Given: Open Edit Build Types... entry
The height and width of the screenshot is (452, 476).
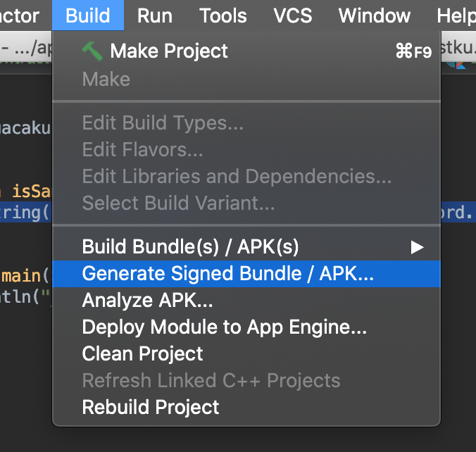Looking at the screenshot, I should click(x=163, y=123).
